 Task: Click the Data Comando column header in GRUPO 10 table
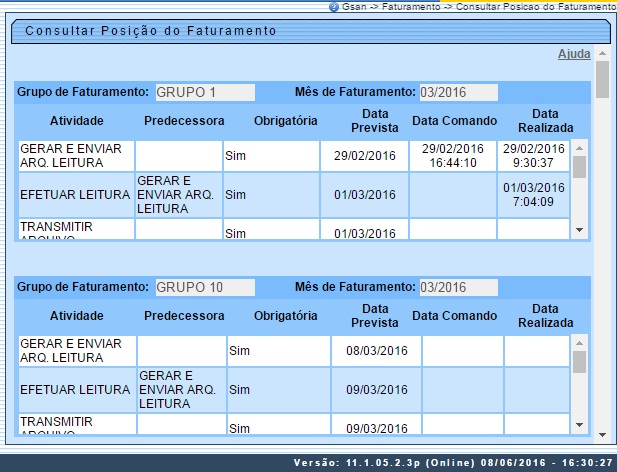[454, 316]
